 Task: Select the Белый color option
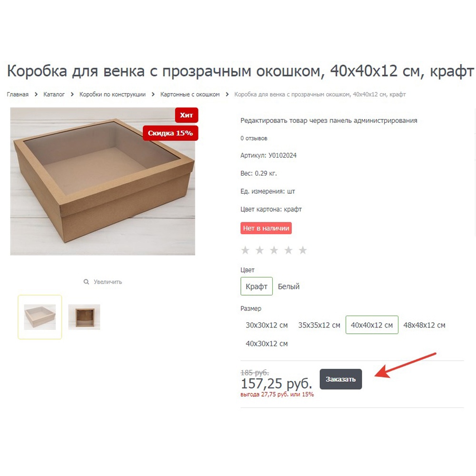coord(289,286)
